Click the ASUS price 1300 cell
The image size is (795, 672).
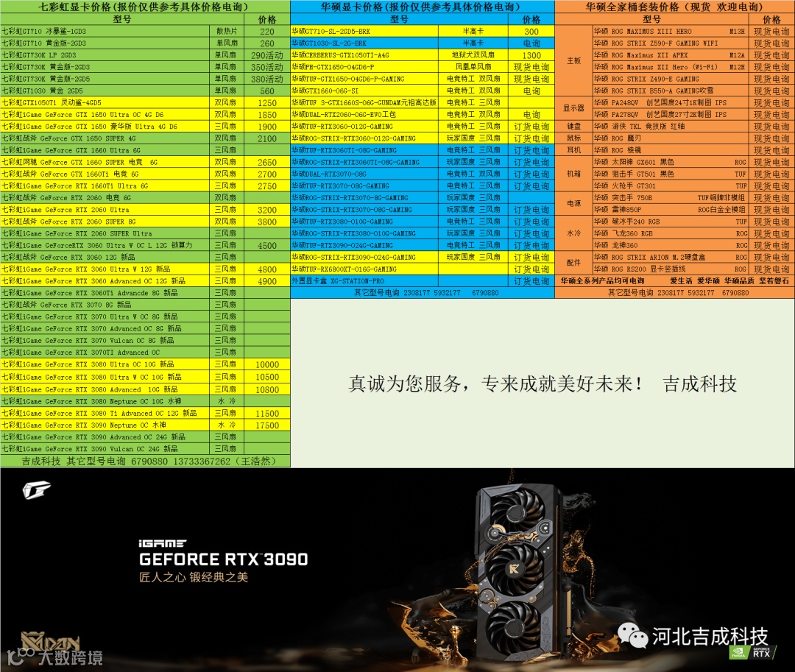(531, 55)
